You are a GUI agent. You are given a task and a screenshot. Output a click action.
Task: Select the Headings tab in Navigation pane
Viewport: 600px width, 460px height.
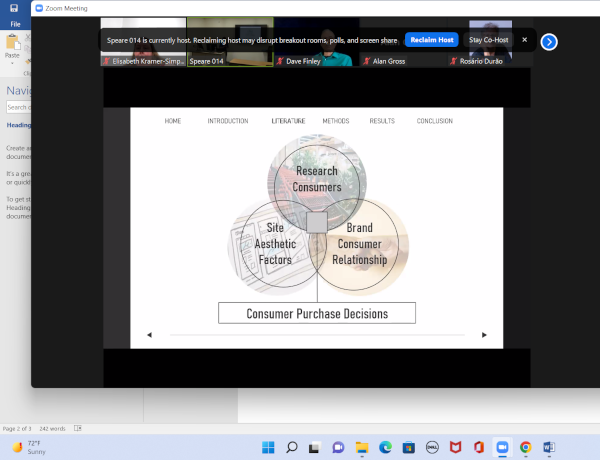[18, 126]
